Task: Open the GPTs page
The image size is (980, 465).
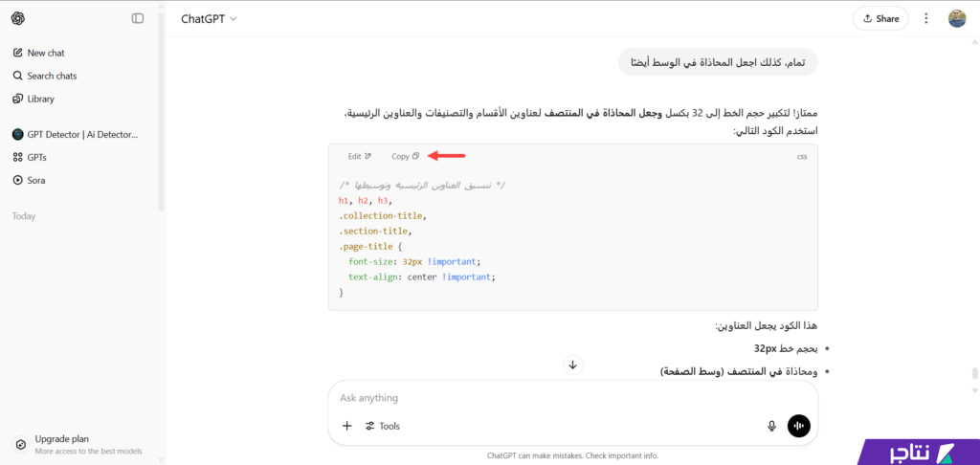Action: pos(30,158)
